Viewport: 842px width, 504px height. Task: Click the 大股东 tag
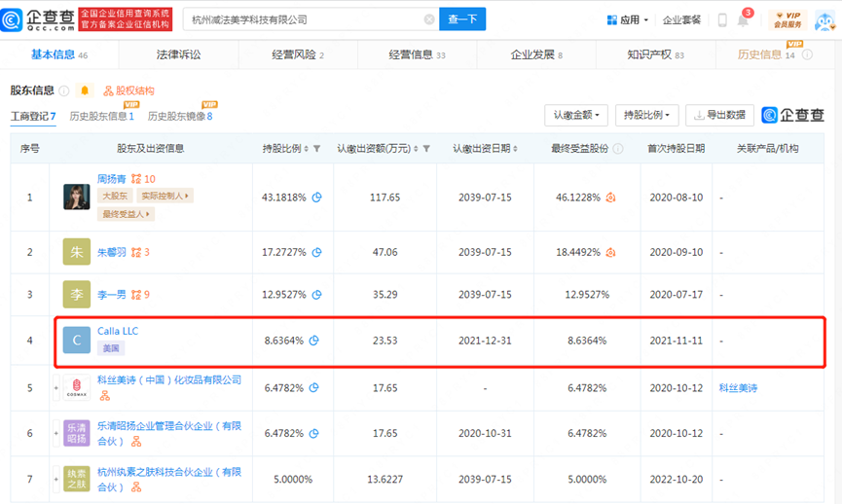point(115,196)
